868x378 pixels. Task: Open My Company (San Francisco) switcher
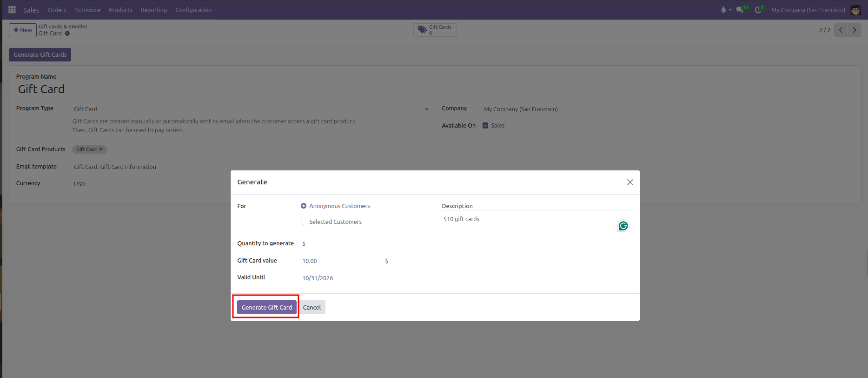(808, 10)
